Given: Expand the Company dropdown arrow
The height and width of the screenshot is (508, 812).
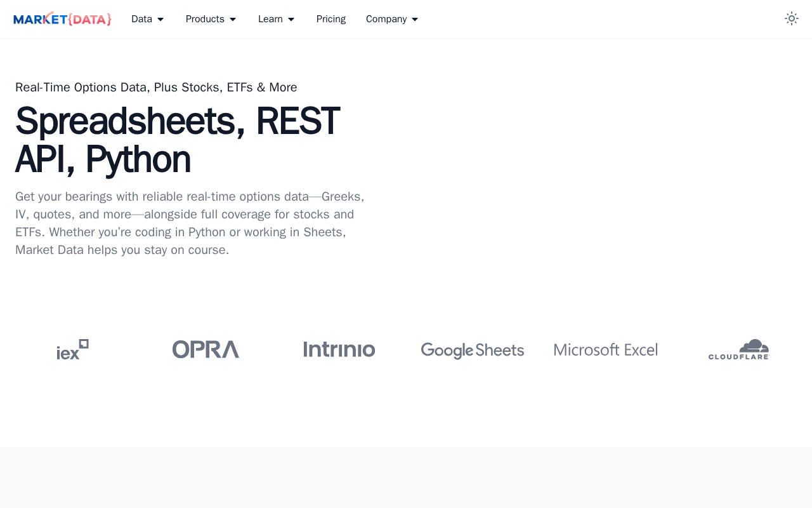Looking at the screenshot, I should (415, 20).
